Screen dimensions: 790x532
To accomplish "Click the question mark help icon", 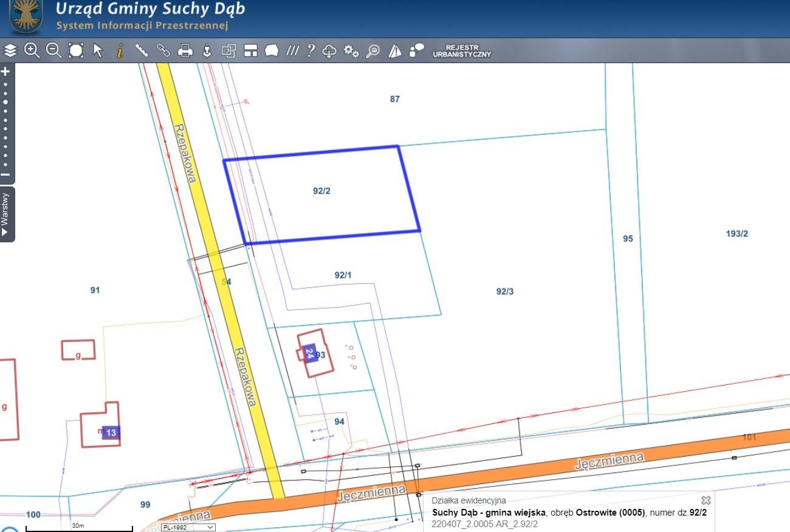I will point(311,51).
